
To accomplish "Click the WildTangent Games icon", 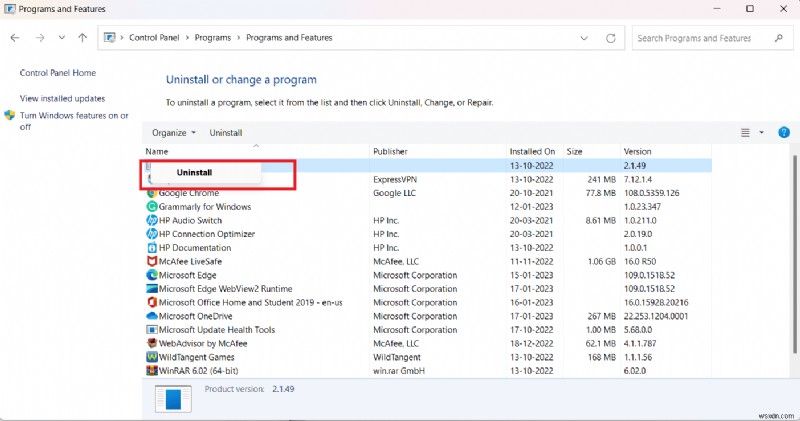I will click(152, 357).
